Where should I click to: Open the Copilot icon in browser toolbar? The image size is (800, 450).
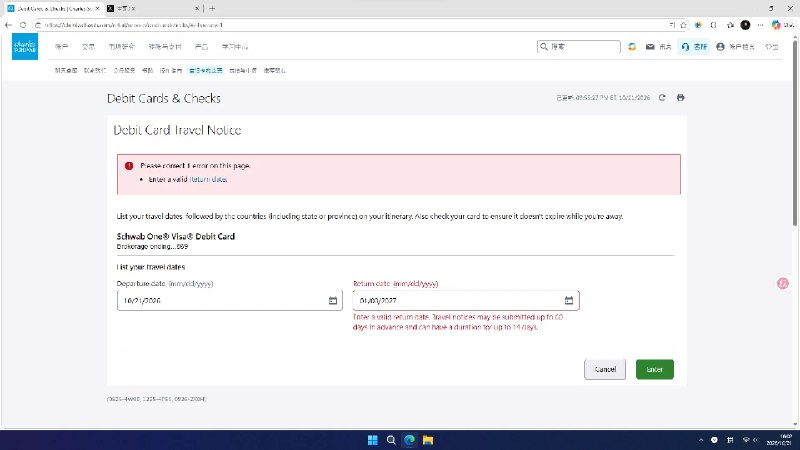776,24
